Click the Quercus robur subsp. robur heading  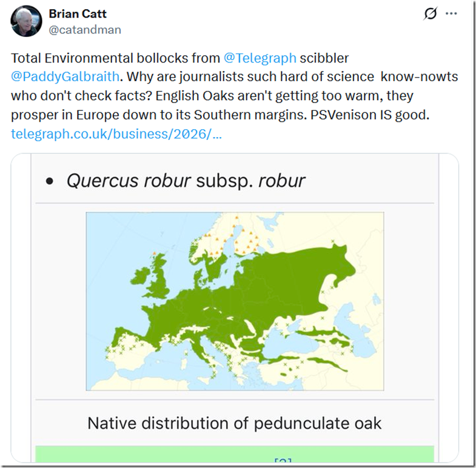(186, 181)
